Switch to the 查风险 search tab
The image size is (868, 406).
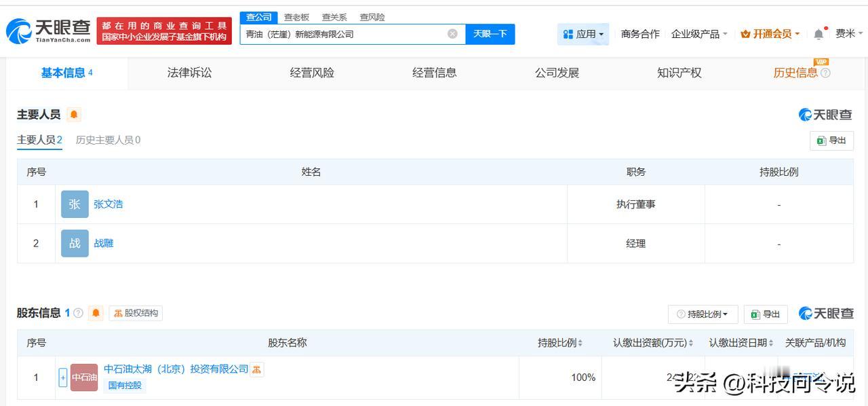[x=372, y=17]
